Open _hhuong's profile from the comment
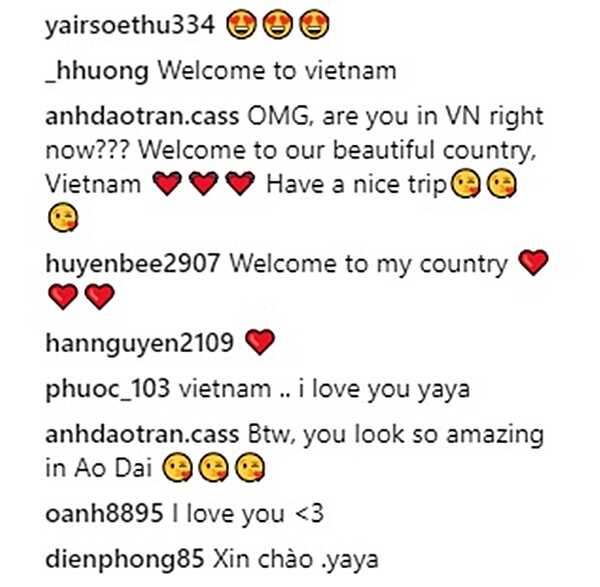Image resolution: width=600 pixels, height=587 pixels. [97, 72]
